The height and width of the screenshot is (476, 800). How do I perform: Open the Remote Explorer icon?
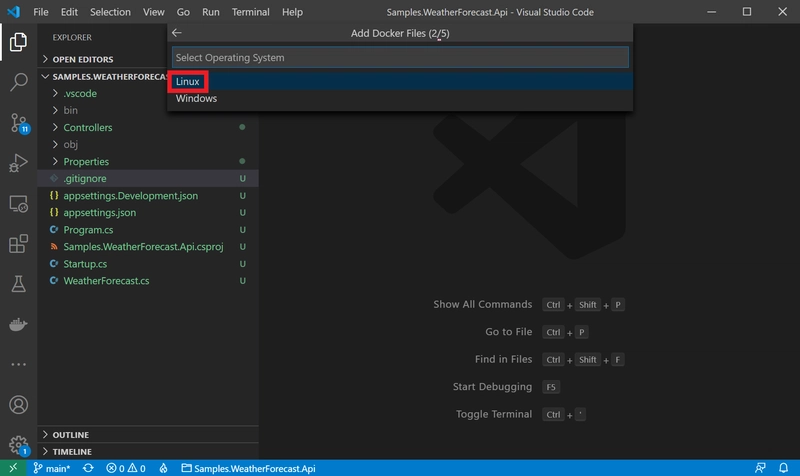18,204
